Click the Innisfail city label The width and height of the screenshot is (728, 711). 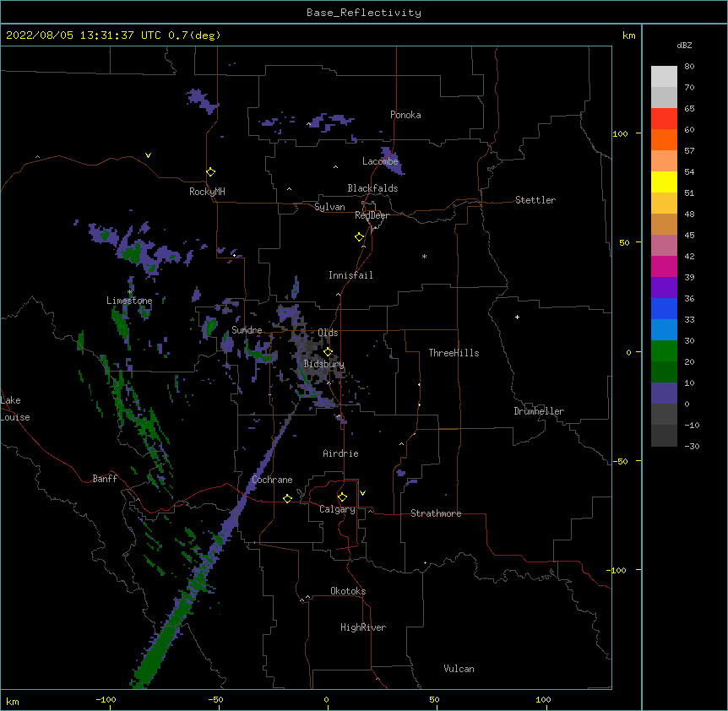pyautogui.click(x=350, y=275)
